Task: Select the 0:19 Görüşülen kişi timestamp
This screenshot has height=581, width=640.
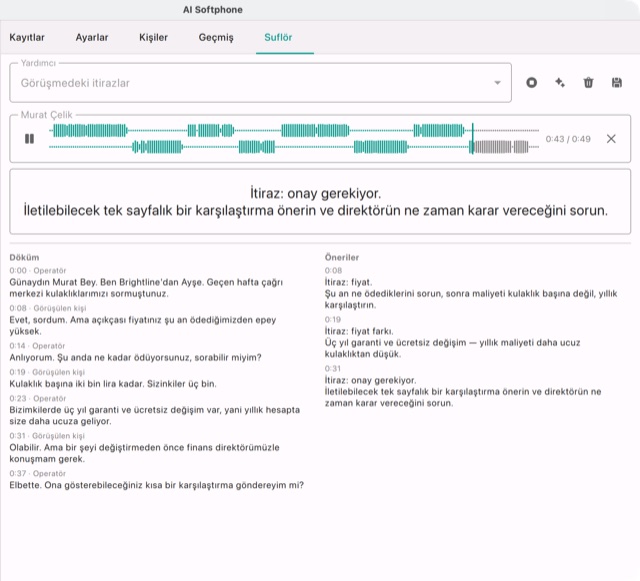Action: coord(47,372)
